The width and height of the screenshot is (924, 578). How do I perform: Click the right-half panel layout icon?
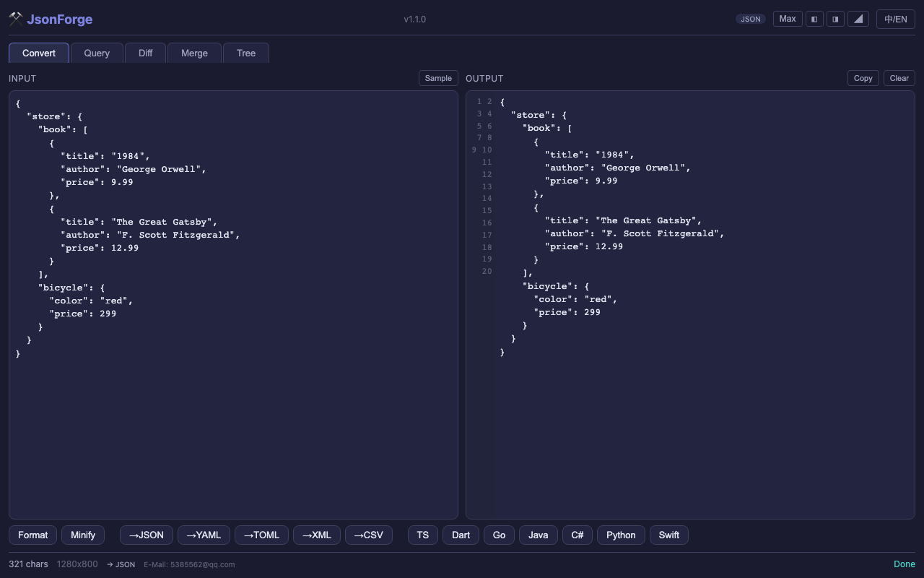pos(835,19)
